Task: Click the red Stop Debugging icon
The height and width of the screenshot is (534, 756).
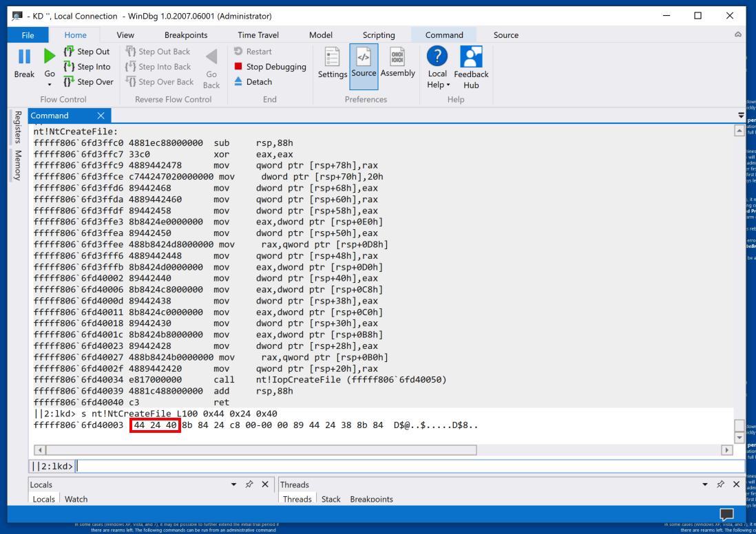Action: [238, 66]
